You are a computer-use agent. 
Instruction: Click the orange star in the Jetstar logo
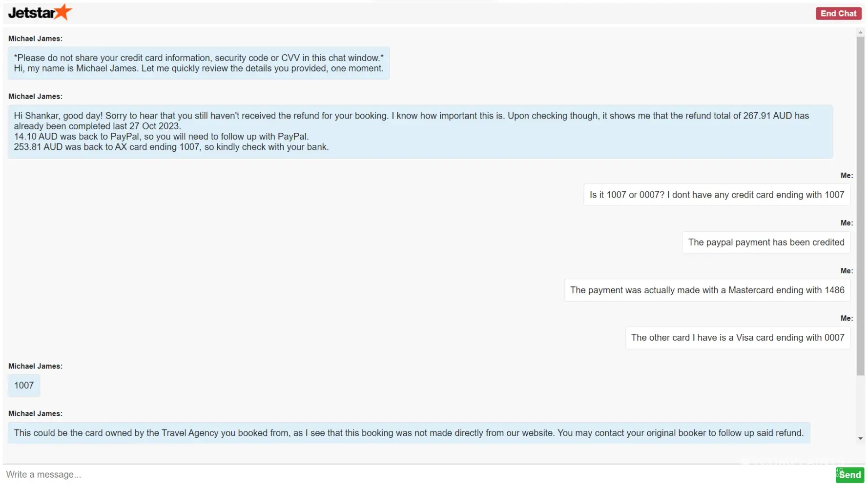(x=63, y=11)
